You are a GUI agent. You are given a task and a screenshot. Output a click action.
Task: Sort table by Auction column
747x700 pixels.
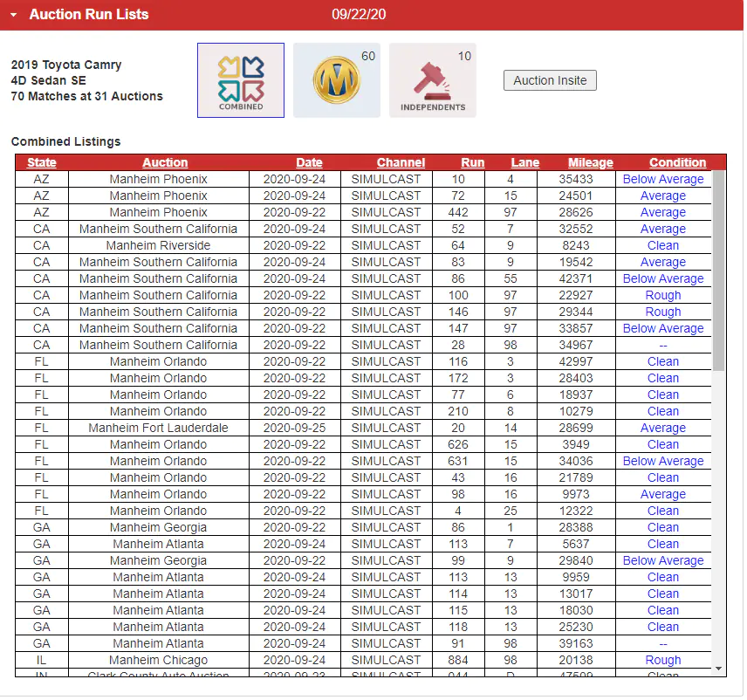tap(166, 163)
